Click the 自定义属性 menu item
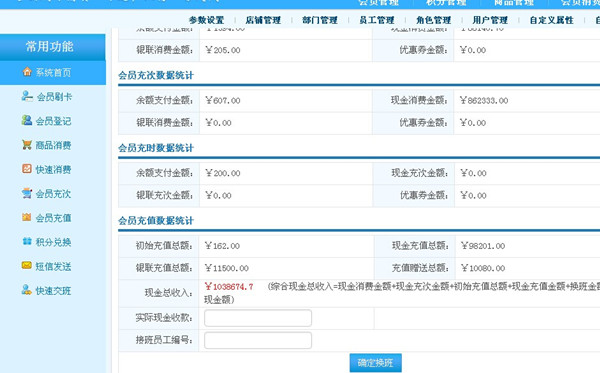The height and width of the screenshot is (373, 600). coord(551,20)
